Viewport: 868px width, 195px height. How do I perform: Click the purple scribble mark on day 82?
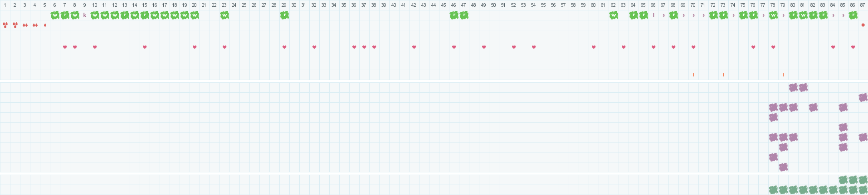(x=813, y=108)
